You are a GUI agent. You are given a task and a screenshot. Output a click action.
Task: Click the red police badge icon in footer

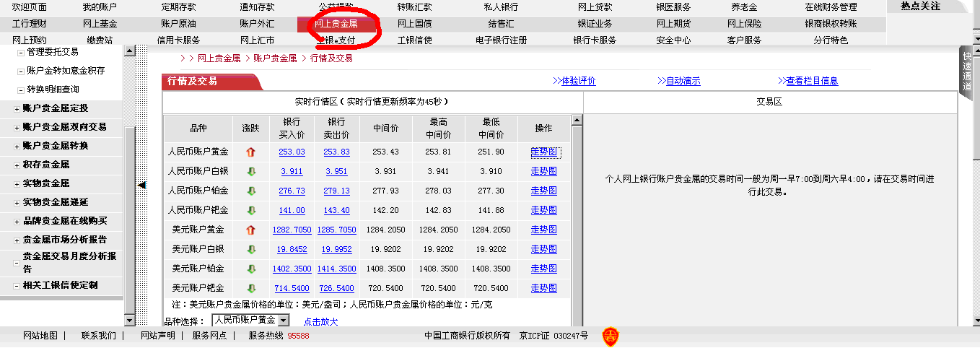pos(611,336)
